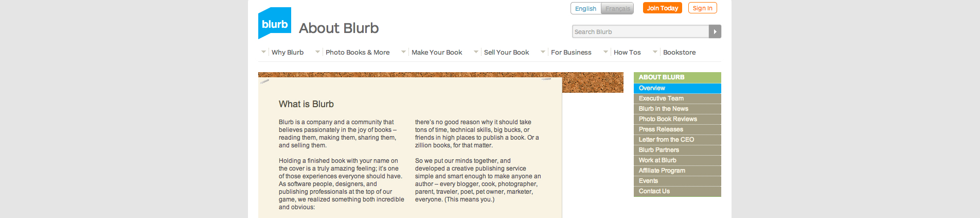Click the ABOUT BLURB sidebar header
Viewport: 980px width, 218px height.
click(x=678, y=77)
